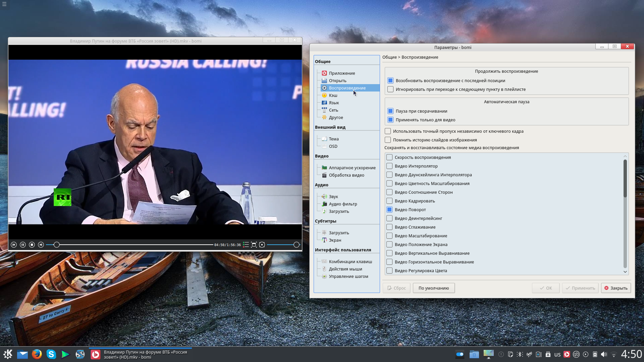Open Firefox from the taskbar
This screenshot has height=362, width=644.
click(37, 354)
